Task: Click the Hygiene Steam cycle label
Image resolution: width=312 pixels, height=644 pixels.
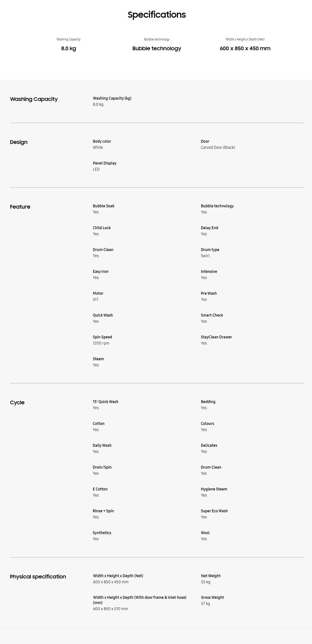Action: pyautogui.click(x=214, y=489)
